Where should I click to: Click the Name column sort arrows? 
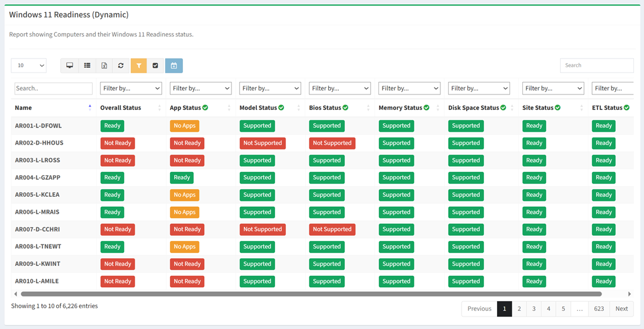click(90, 108)
